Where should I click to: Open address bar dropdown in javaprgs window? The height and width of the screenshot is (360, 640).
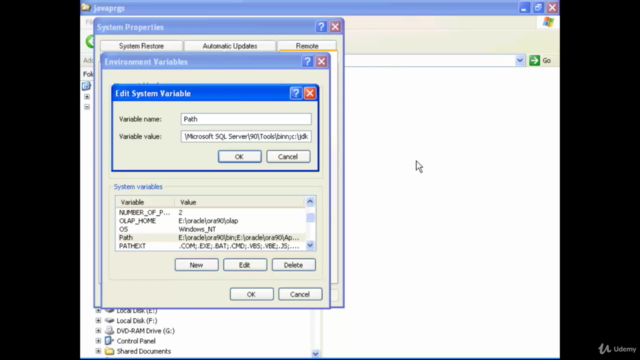tap(520, 60)
